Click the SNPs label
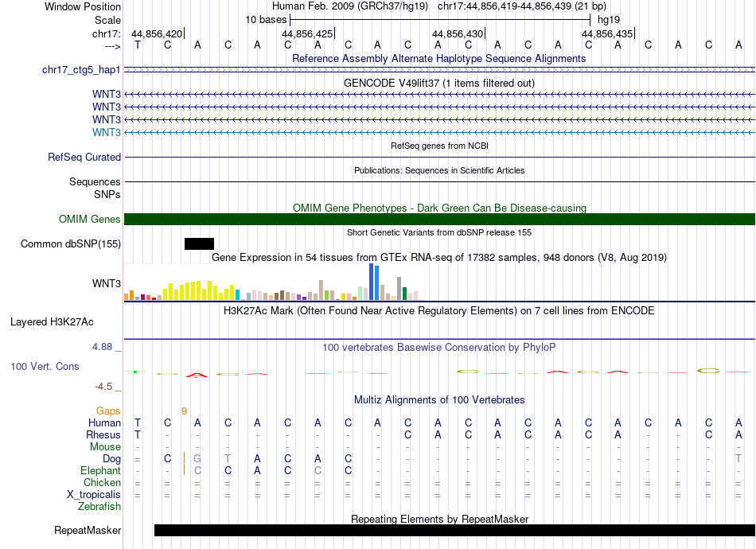Screen dimensions: 756x549 tap(107, 194)
